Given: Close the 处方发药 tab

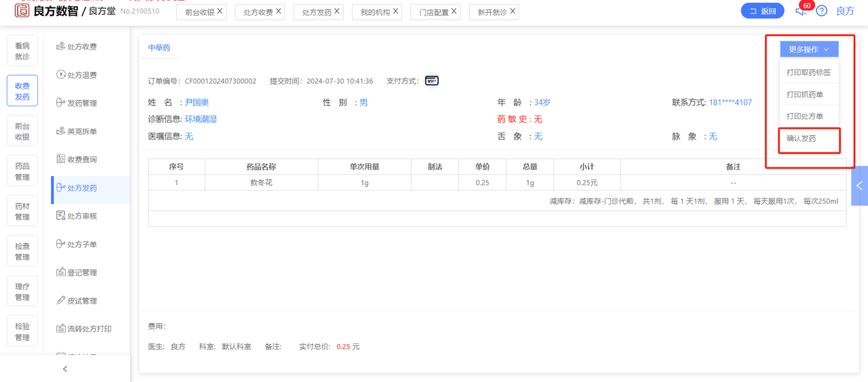Looking at the screenshot, I should click(x=337, y=12).
